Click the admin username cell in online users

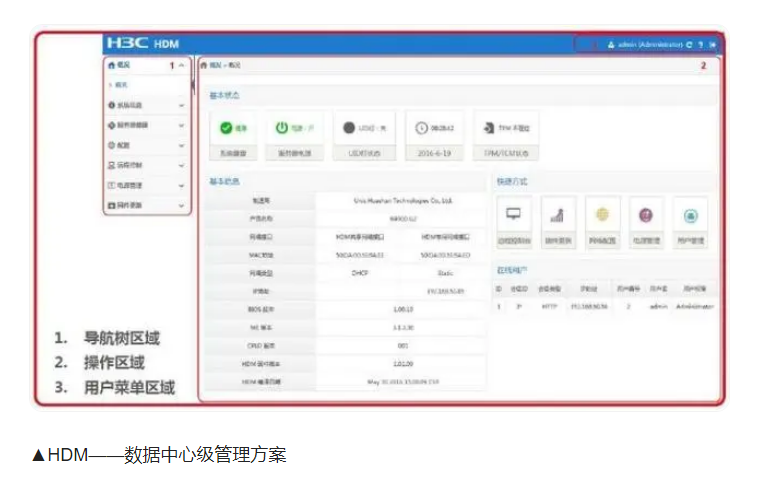coord(659,306)
